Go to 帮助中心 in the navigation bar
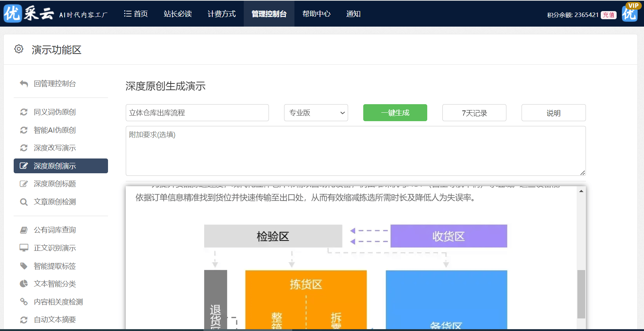644x331 pixels. click(316, 14)
